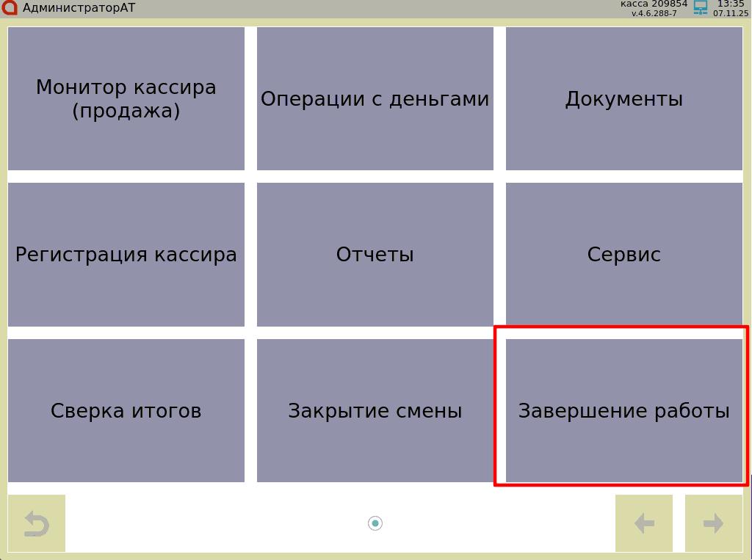The image size is (752, 560).
Task: Click the 13:35 clock display
Action: click(731, 4)
